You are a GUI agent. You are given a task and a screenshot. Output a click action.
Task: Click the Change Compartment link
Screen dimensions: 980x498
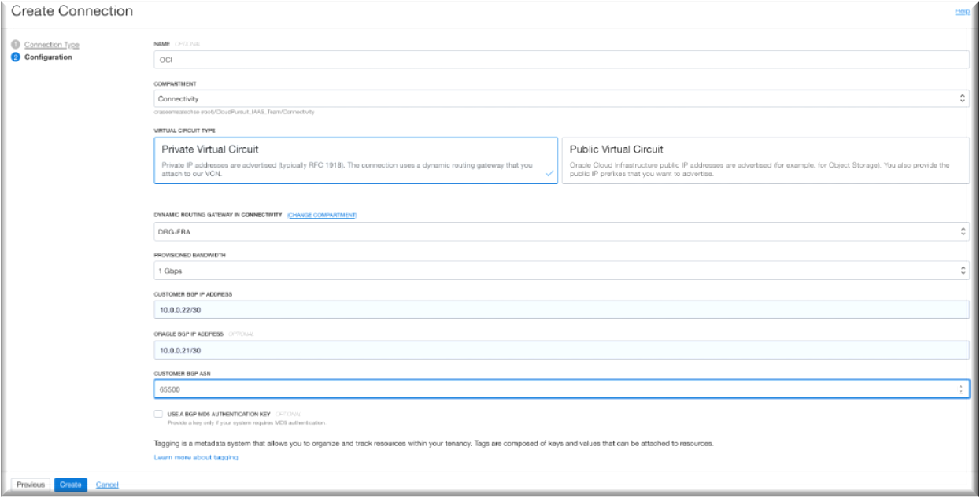pyautogui.click(x=322, y=215)
